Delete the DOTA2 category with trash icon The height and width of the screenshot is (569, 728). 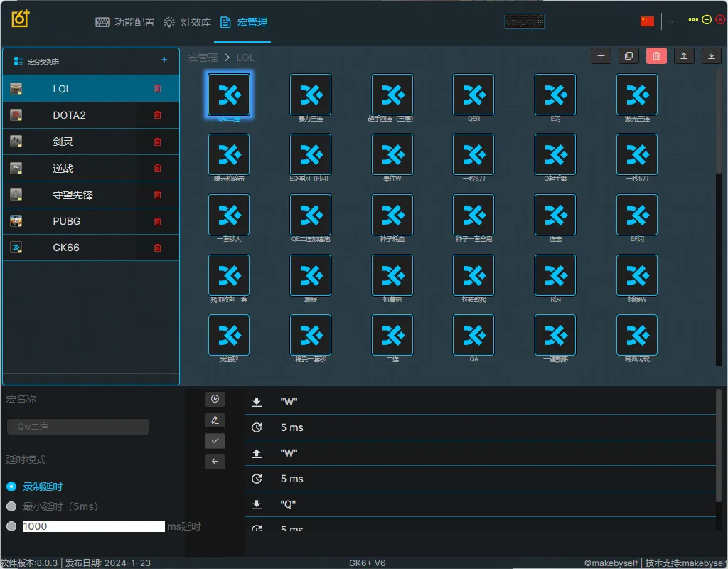(158, 115)
